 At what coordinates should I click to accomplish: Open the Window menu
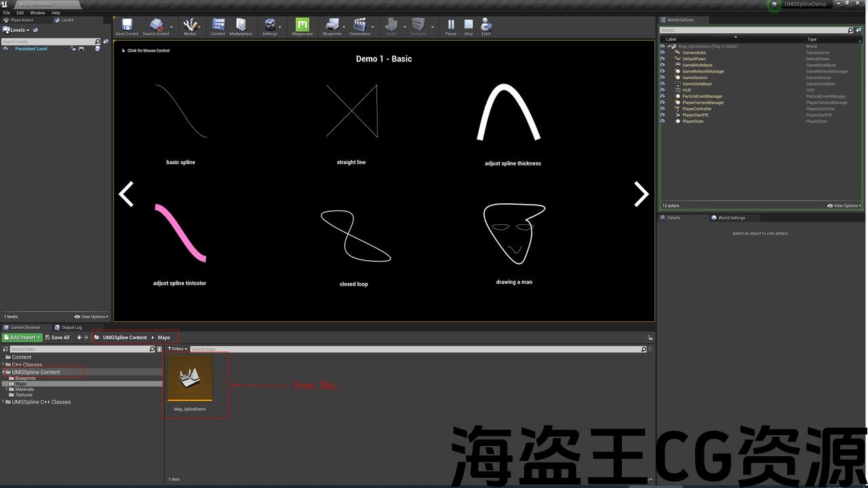37,13
